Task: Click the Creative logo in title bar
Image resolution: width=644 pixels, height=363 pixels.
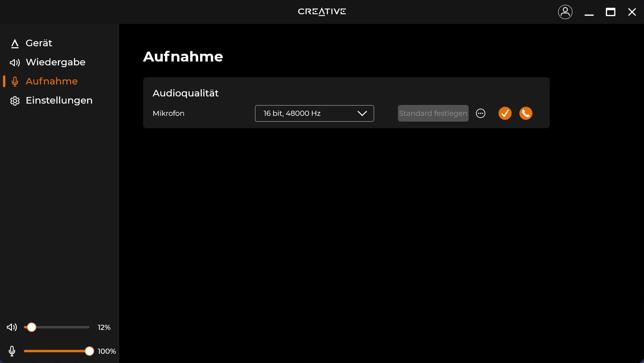Action: (x=322, y=12)
